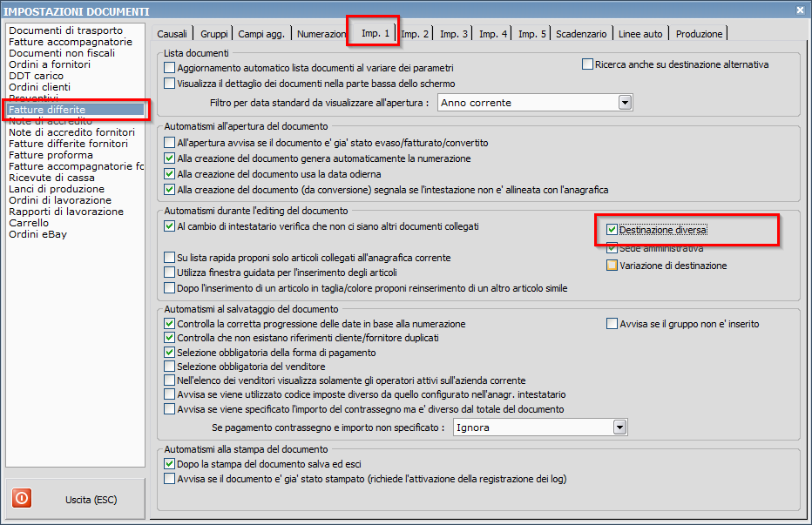812x525 pixels.
Task: Enable Aggiornamento automatico lista documenti checkbox
Action: click(169, 67)
